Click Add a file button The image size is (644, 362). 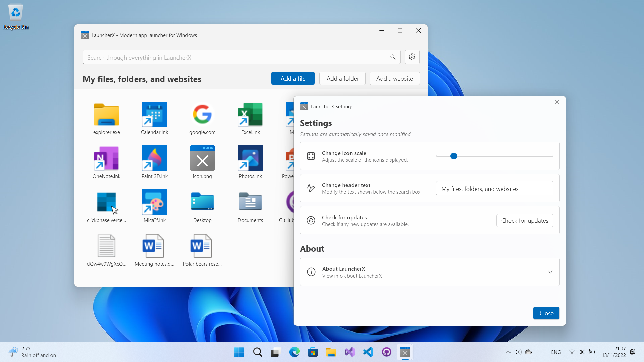pos(293,78)
